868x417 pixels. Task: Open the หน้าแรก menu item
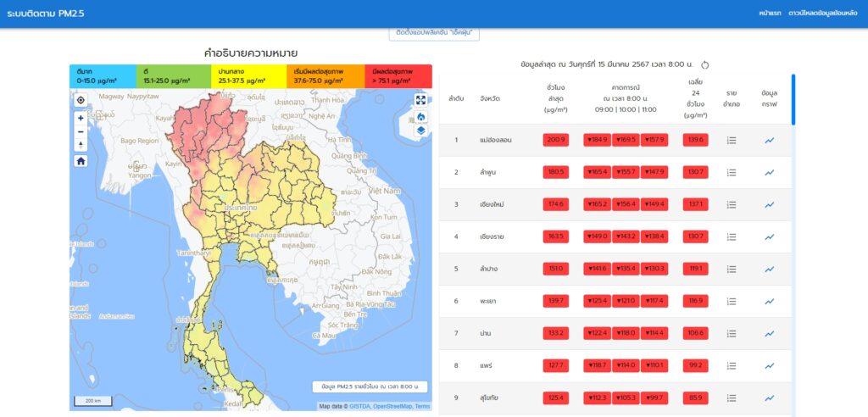[x=770, y=13]
